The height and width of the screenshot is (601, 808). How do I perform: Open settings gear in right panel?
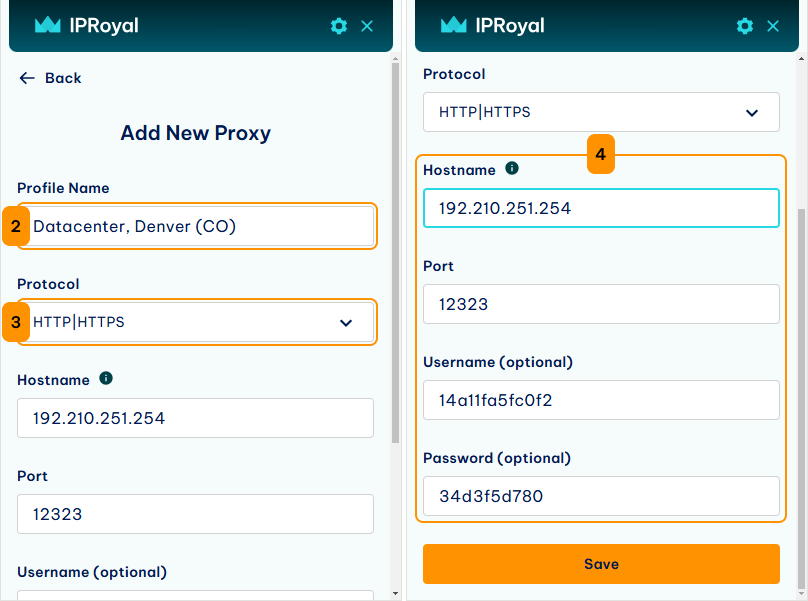[745, 26]
